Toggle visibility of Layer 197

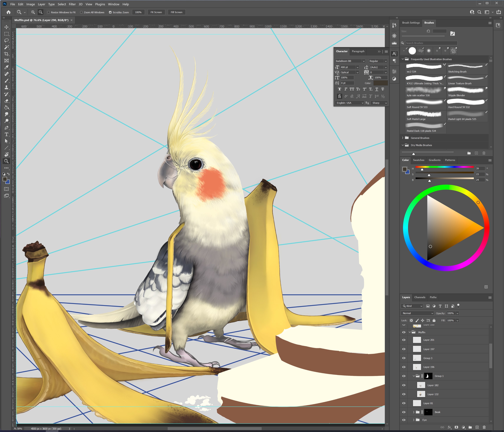pyautogui.click(x=404, y=349)
